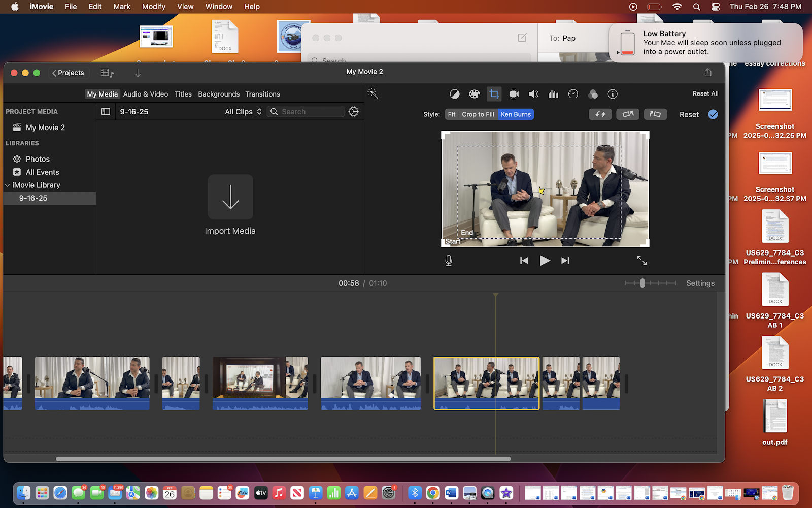The image size is (812, 508).
Task: Open the All Clips filter dropdown
Action: click(243, 112)
